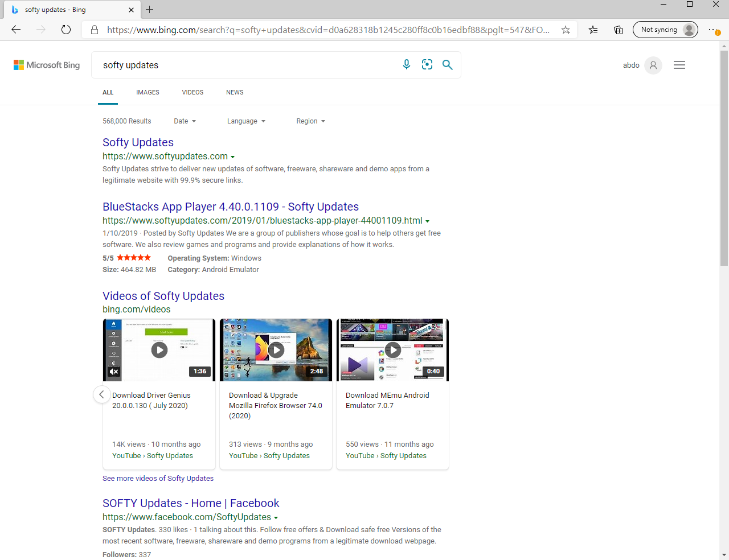The height and width of the screenshot is (560, 729).
Task: Open a new browser tab
Action: tap(149, 9)
